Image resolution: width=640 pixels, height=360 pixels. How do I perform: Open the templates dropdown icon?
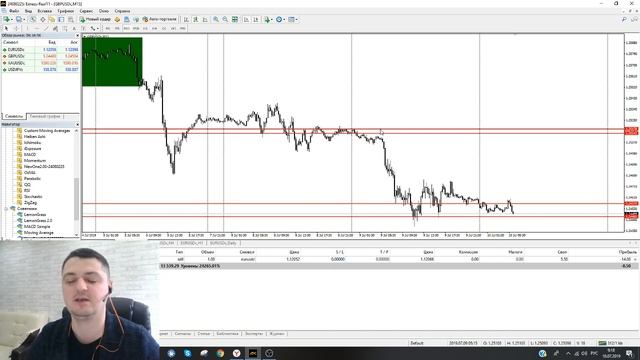click(x=292, y=19)
